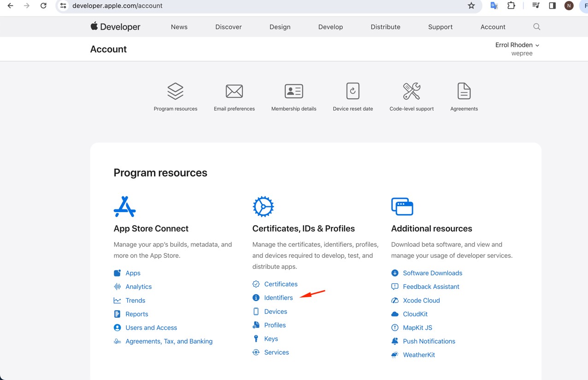
Task: Click the icon beside the Apps link
Action: [118, 273]
